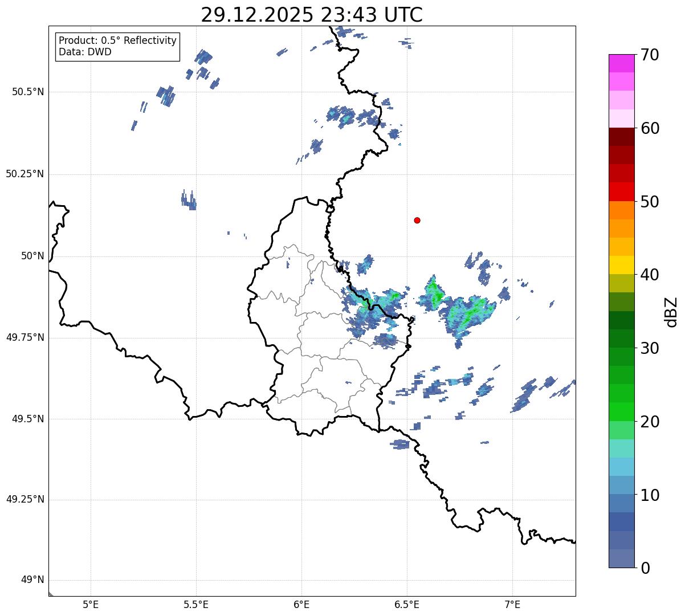
Task: Click the latitude label 49.75°N
Action: click(25, 337)
